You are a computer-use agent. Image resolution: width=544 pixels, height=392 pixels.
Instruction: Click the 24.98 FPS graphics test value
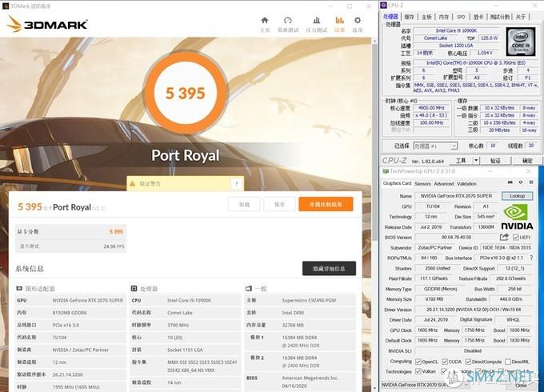114,246
